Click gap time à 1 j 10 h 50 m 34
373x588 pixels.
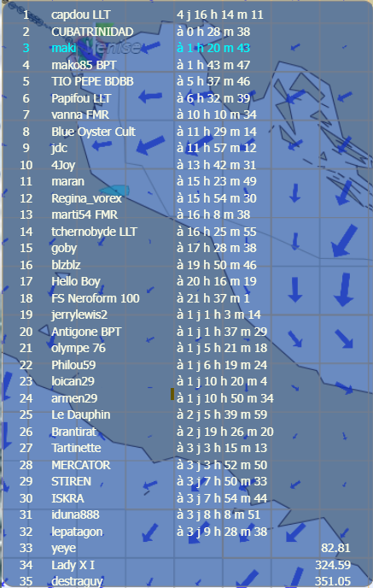point(225,398)
